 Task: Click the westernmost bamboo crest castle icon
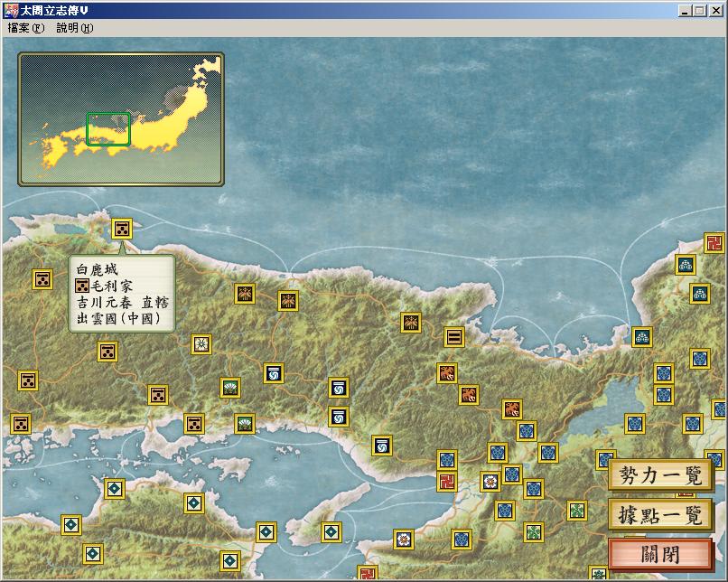click(x=245, y=294)
